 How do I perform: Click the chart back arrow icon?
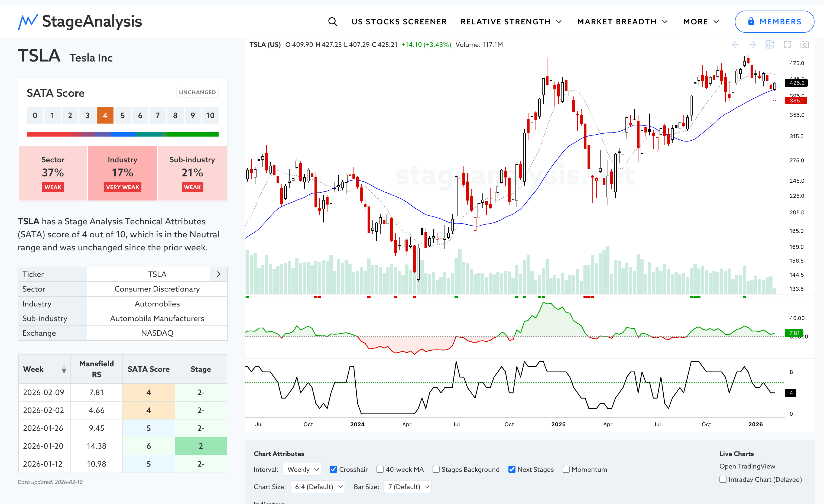click(735, 44)
